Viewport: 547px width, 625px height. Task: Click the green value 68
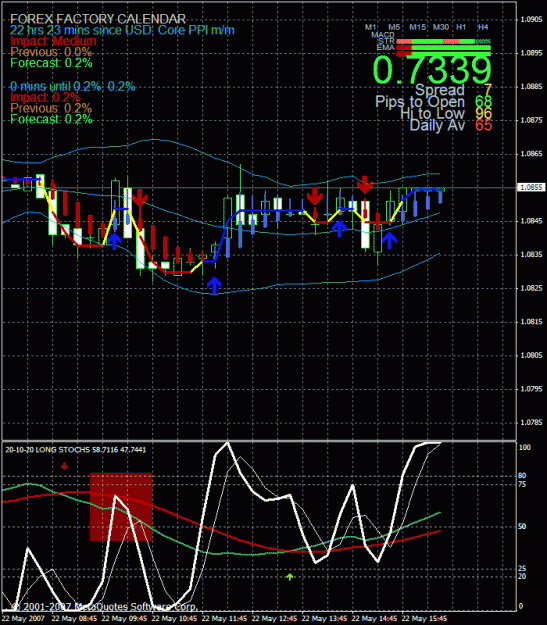coord(484,102)
